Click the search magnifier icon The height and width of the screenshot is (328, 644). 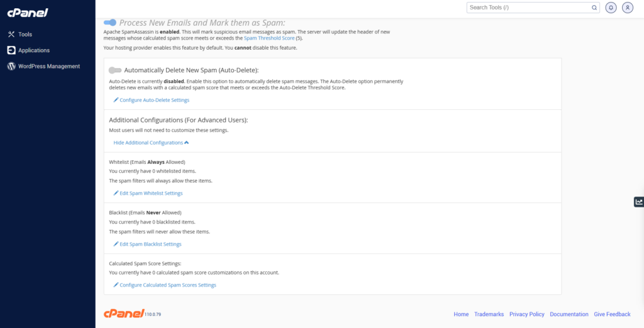pos(594,8)
